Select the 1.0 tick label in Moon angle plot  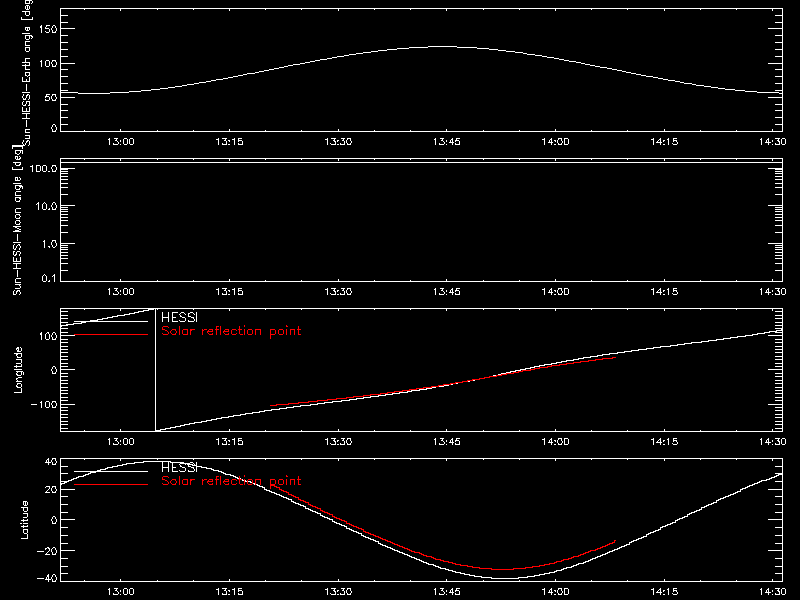[49, 244]
